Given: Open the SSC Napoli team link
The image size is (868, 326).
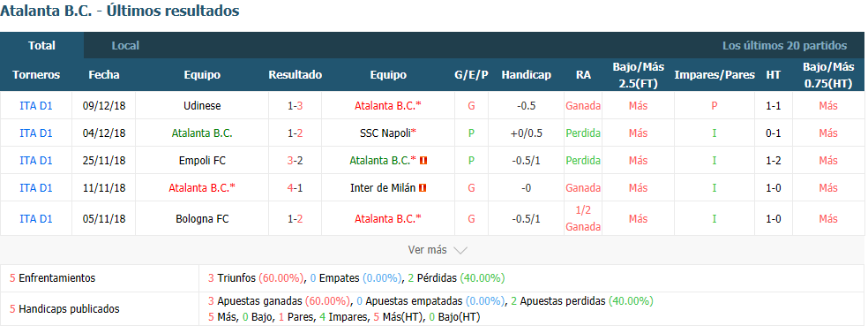Looking at the screenshot, I should [x=387, y=133].
